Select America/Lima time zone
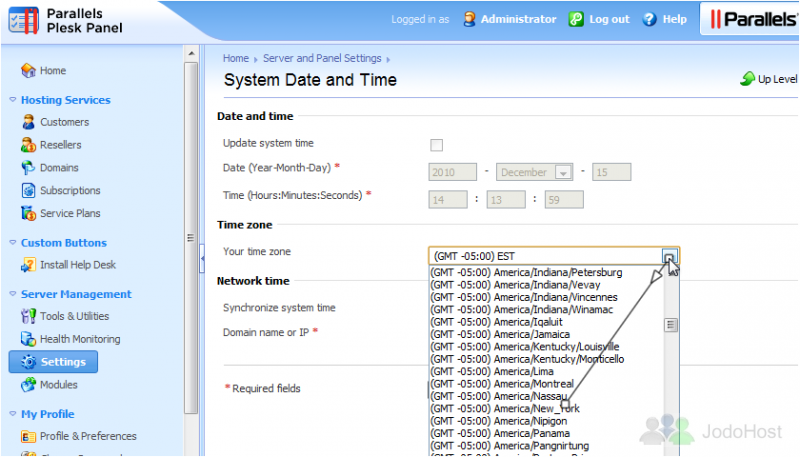Viewport: 800px width, 457px height. 546,371
